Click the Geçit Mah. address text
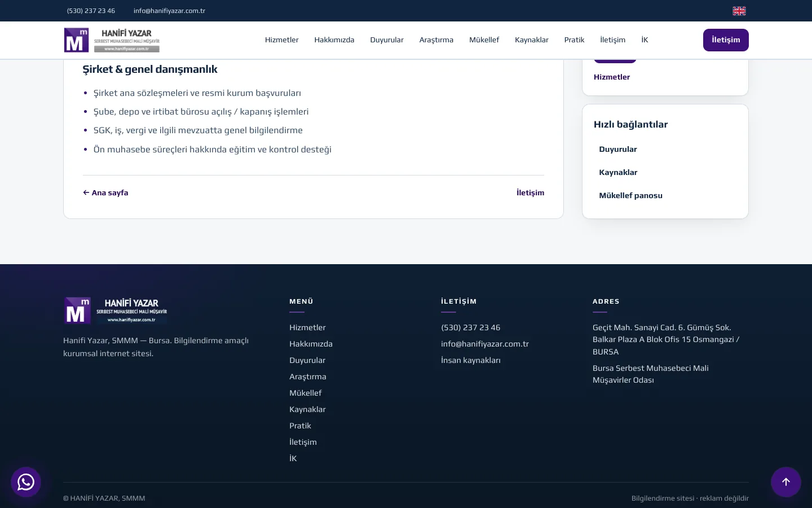Screen dimensions: 812x508 (666, 339)
